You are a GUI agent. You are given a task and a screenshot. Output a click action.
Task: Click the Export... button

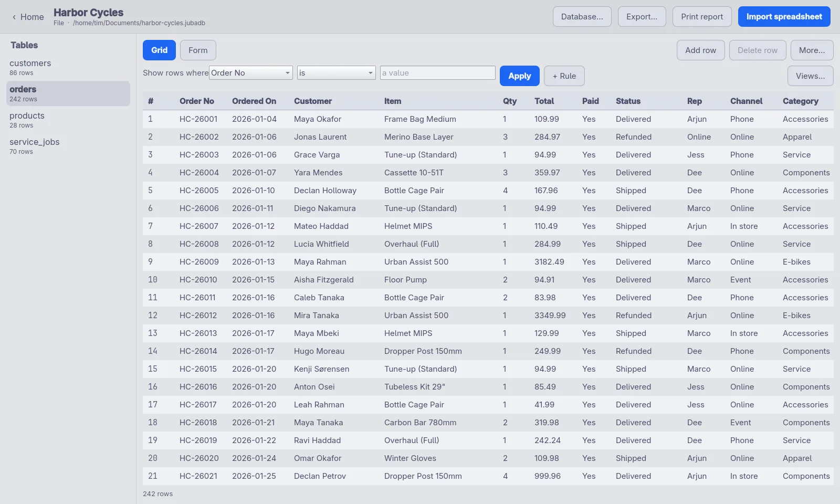point(642,17)
